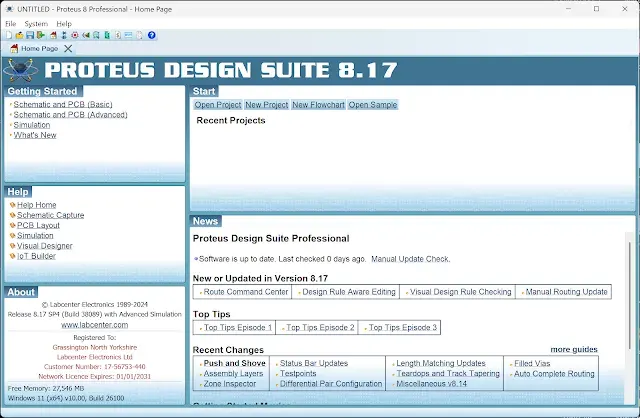Screen dimensions: 640x418
Task: Select the Home Page tab
Action: (x=39, y=49)
